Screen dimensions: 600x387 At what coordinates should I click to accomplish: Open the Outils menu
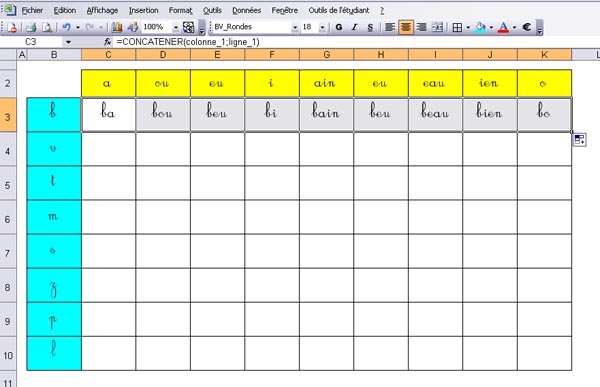coord(212,10)
